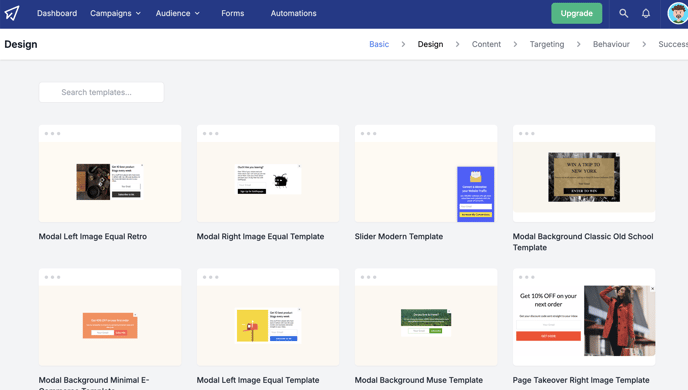This screenshot has height=390, width=688.
Task: Click the Search templates input field
Action: 101,92
